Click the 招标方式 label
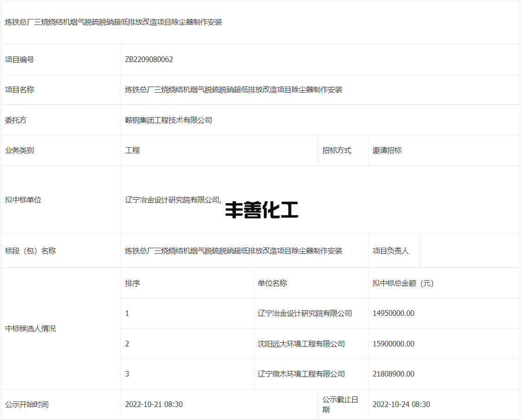 pyautogui.click(x=337, y=150)
